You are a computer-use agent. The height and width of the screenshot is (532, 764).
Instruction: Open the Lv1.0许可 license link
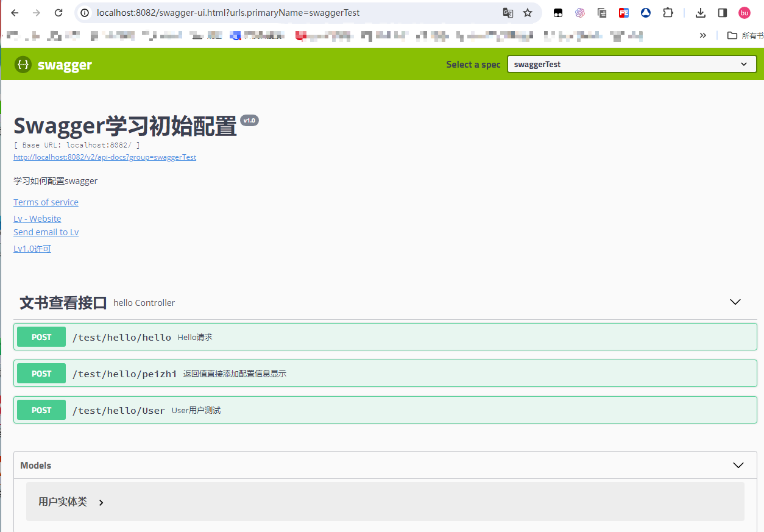pyautogui.click(x=32, y=249)
